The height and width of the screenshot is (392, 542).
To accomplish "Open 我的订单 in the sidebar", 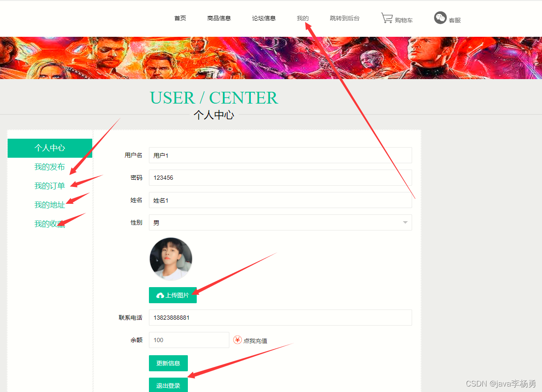I will pyautogui.click(x=50, y=186).
